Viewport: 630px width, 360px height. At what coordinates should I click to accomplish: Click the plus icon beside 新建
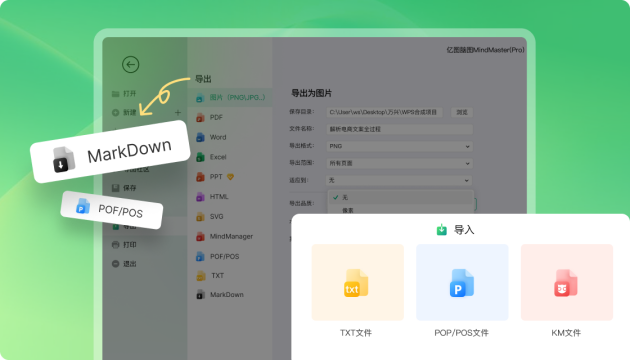click(178, 112)
